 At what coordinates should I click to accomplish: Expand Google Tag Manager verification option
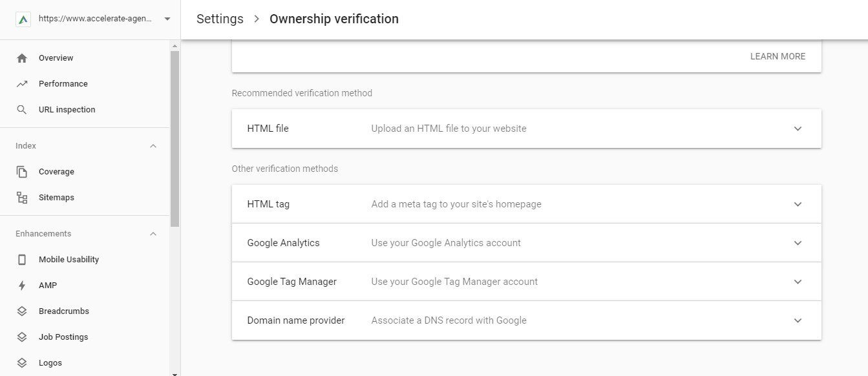(798, 282)
